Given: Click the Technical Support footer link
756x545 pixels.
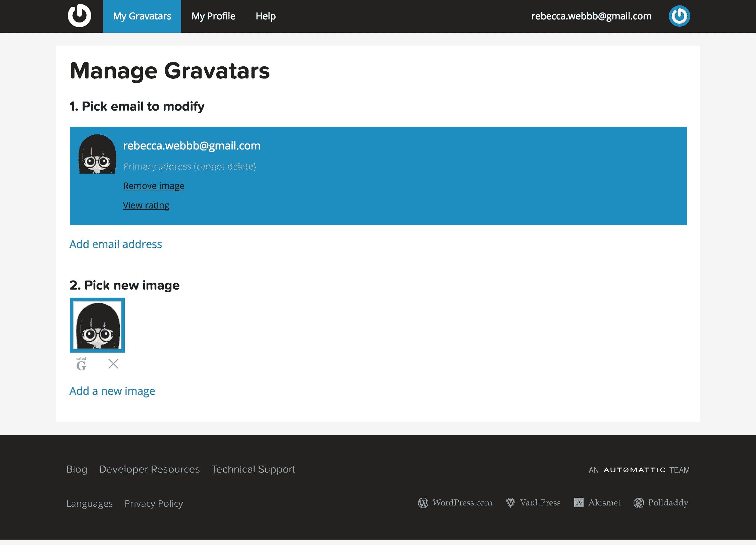Looking at the screenshot, I should (254, 469).
